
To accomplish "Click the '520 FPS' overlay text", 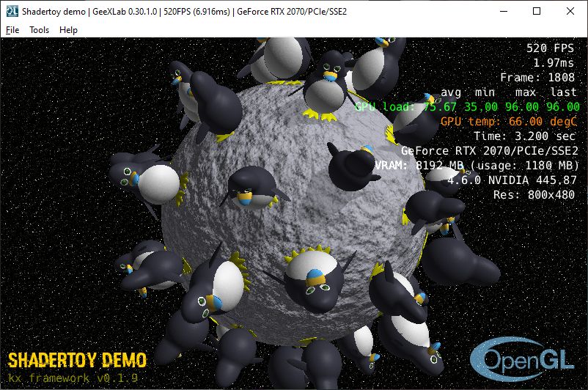I will pos(550,48).
